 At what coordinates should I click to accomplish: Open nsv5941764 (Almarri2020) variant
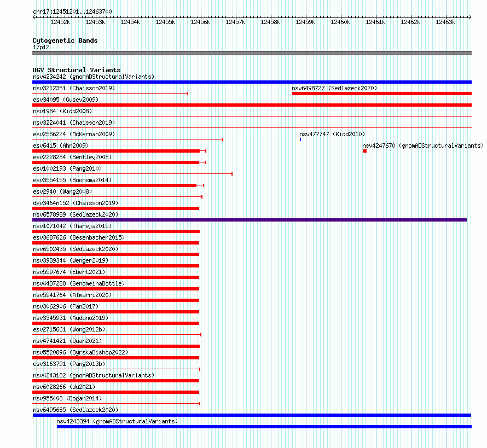click(72, 295)
